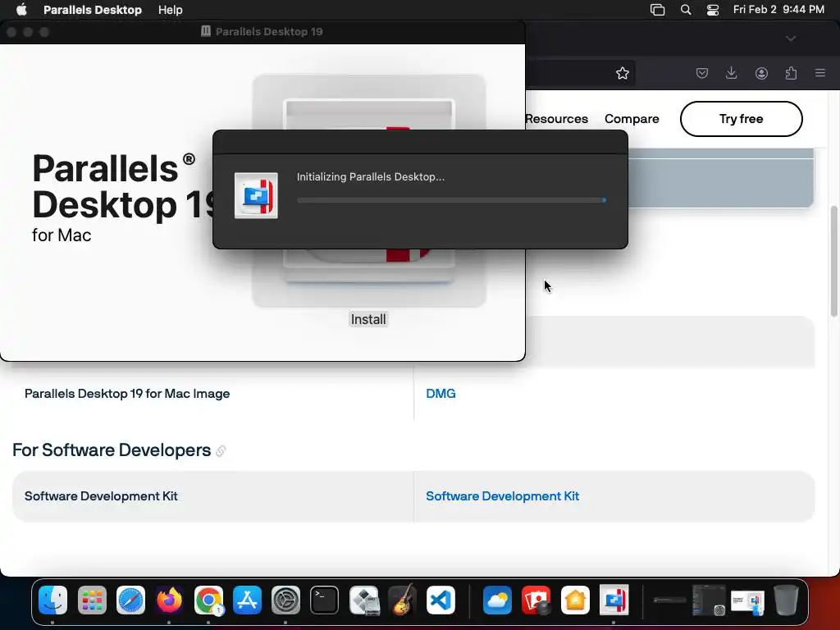
Task: Launch Terminal from the Dock
Action: point(325,600)
